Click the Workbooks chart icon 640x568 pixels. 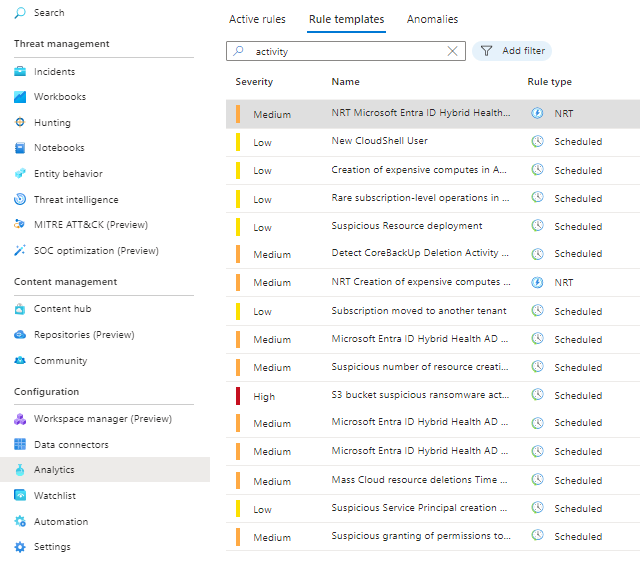(20, 97)
